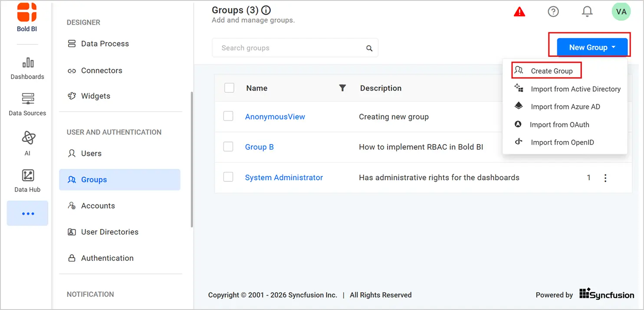Viewport: 644px width, 310px height.
Task: Click the three-dot more options rail button
Action: 27,213
